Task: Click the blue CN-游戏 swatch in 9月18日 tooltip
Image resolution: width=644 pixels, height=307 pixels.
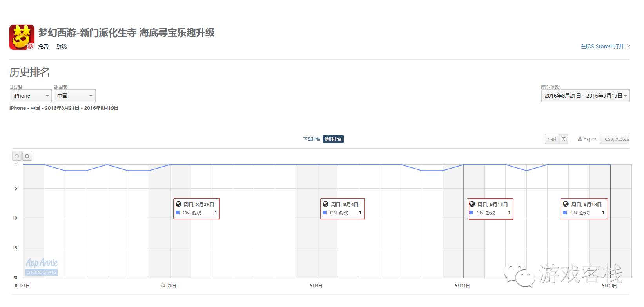Action: click(x=565, y=213)
